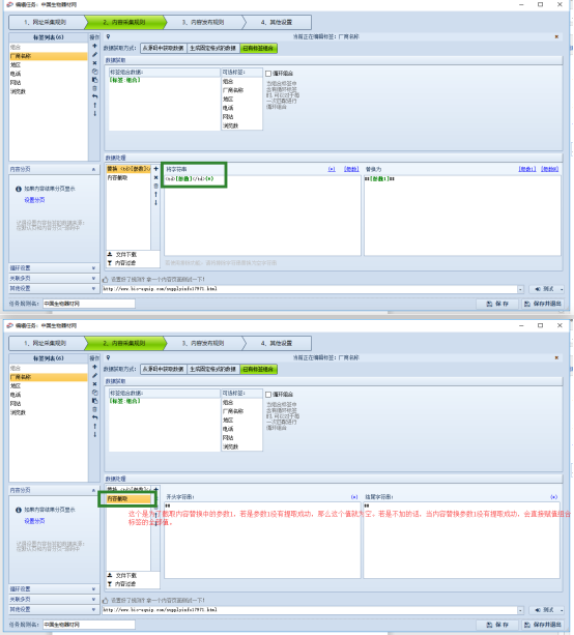
Task: Click the 保存并退出 button in lower window
Action: [543, 624]
